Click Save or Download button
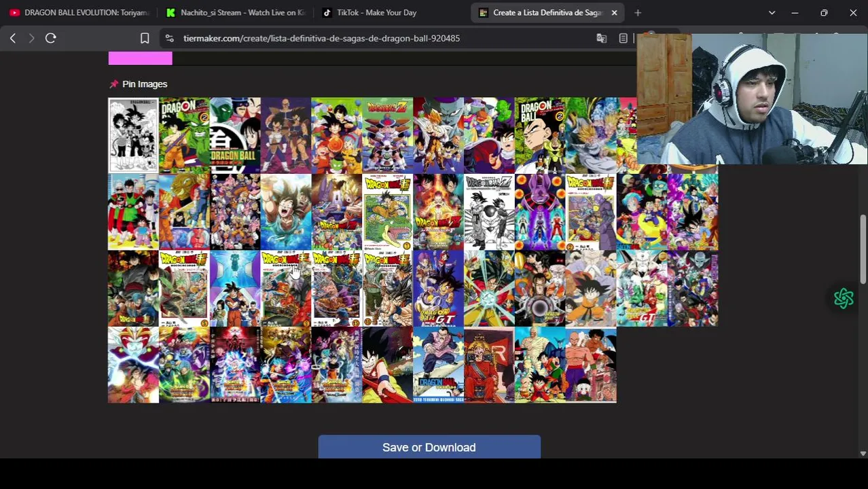 [x=429, y=447]
